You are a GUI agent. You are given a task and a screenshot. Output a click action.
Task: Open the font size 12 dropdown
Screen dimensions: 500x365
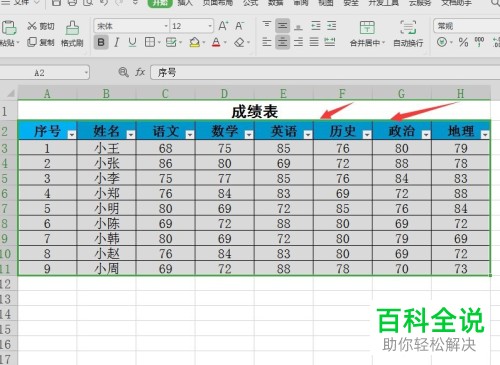[210, 26]
